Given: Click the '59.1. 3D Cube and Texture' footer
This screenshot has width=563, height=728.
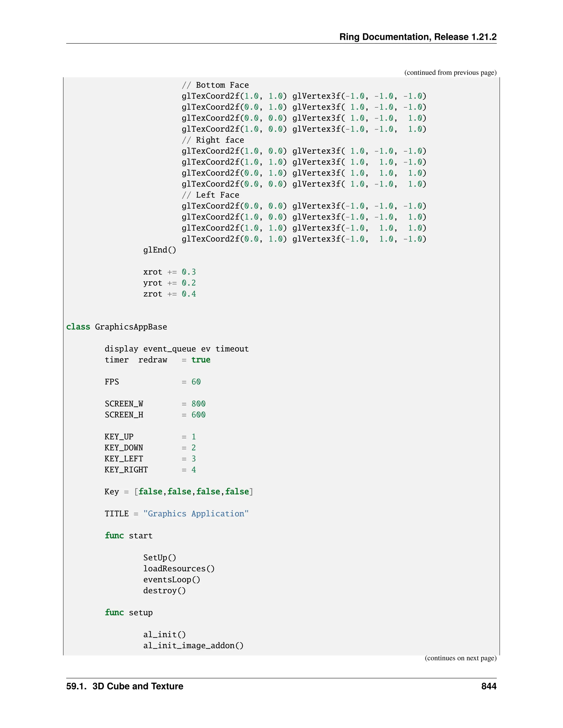Looking at the screenshot, I should coord(125,686).
